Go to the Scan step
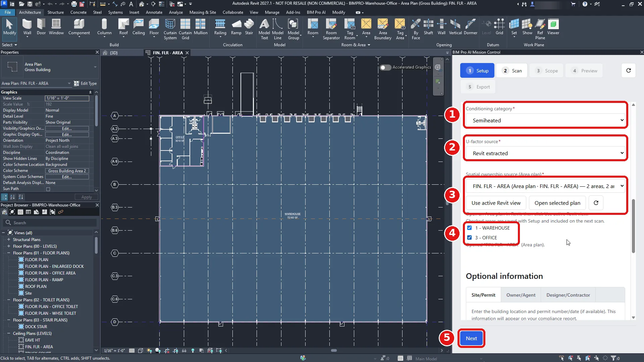 (x=512, y=71)
